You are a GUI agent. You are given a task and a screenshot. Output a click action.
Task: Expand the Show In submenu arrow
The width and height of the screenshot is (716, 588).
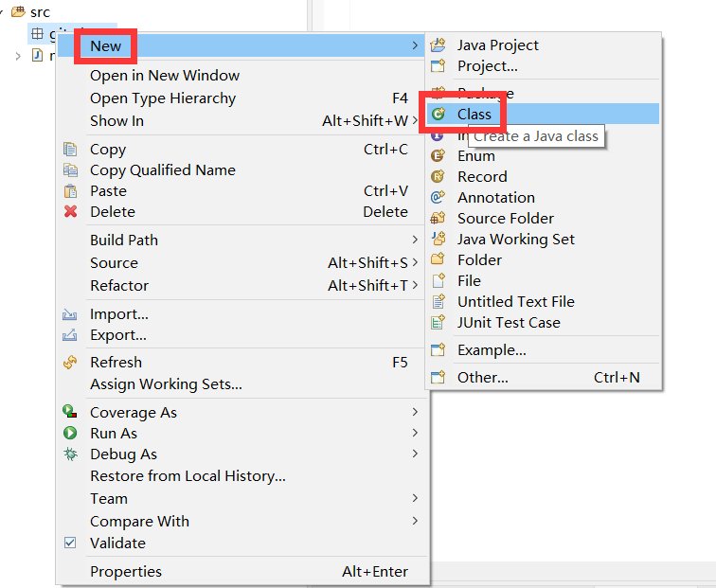[415, 120]
